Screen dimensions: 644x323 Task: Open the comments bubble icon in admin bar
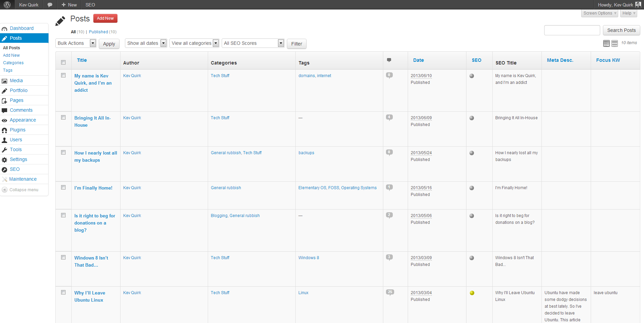(50, 5)
